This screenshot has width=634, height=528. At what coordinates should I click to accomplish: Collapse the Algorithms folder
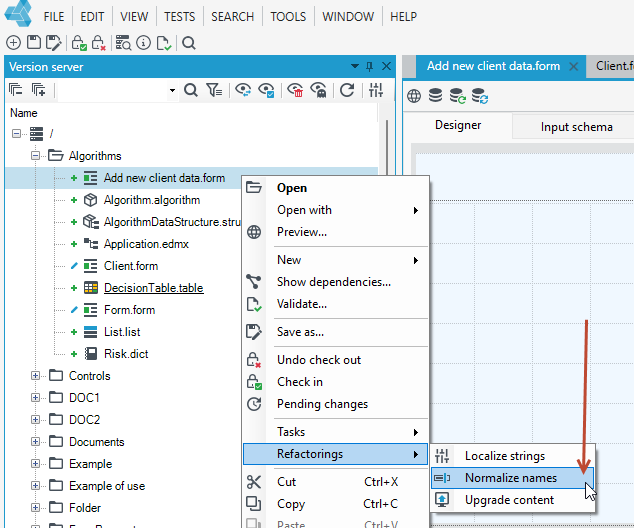[36, 156]
